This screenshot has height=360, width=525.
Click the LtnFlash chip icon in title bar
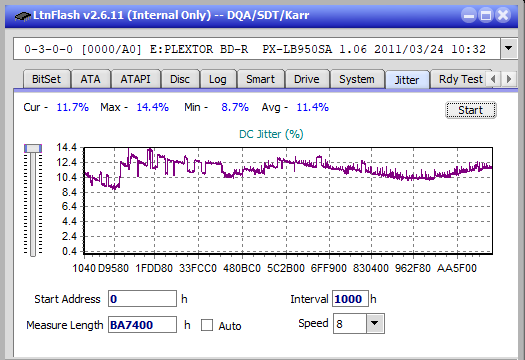pyautogui.click(x=23, y=16)
